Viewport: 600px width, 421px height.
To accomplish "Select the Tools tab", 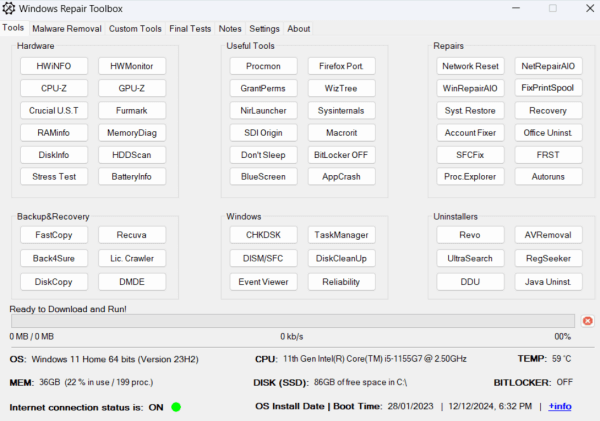I will [x=13, y=28].
